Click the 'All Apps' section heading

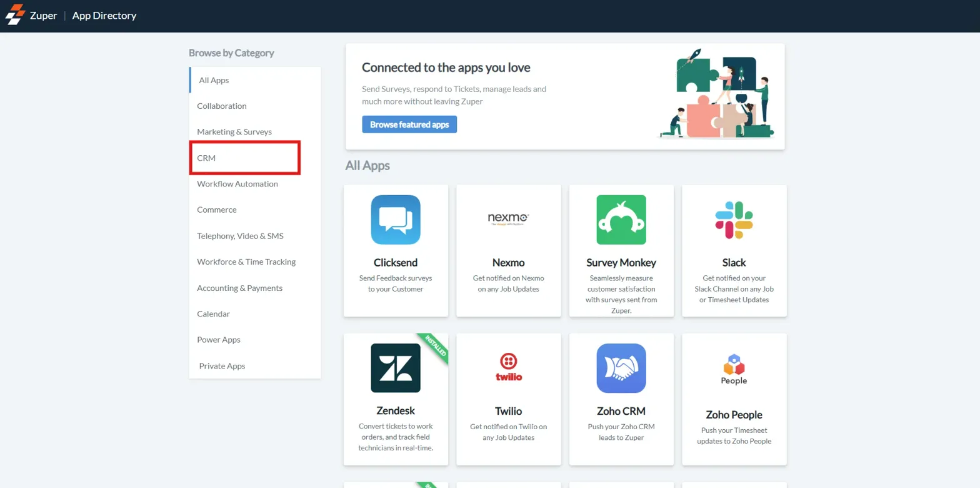coord(367,166)
